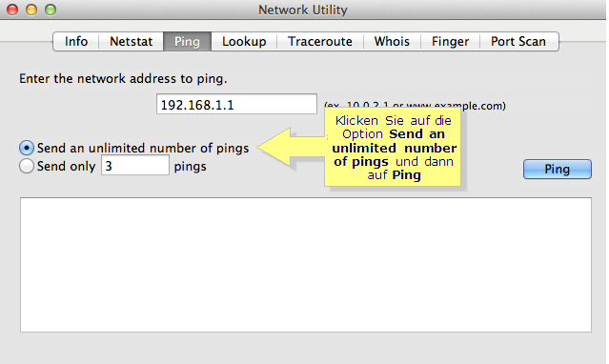
Task: Zoom window with the green button
Action: click(51, 10)
